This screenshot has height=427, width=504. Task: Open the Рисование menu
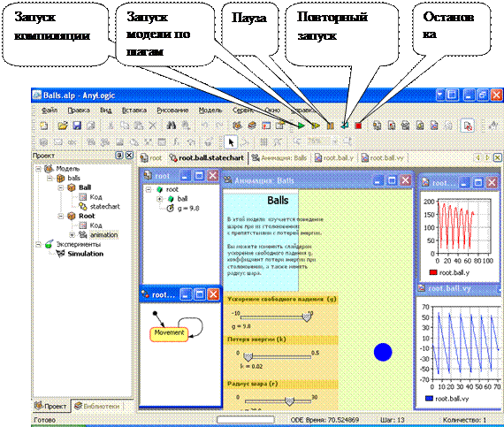(x=172, y=111)
